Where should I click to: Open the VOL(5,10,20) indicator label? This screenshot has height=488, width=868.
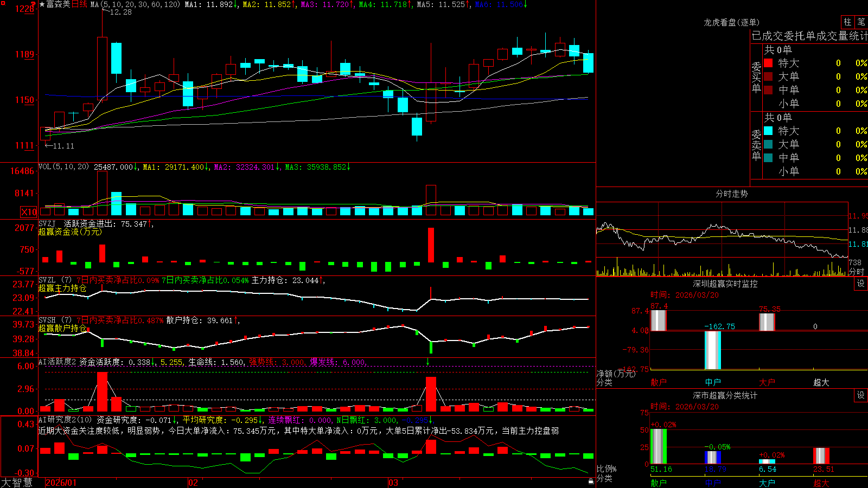(63, 167)
